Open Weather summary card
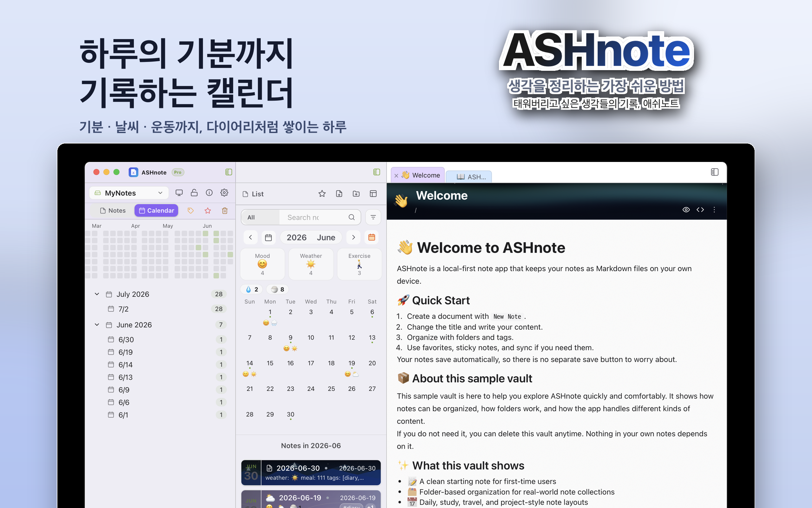 [x=311, y=264]
